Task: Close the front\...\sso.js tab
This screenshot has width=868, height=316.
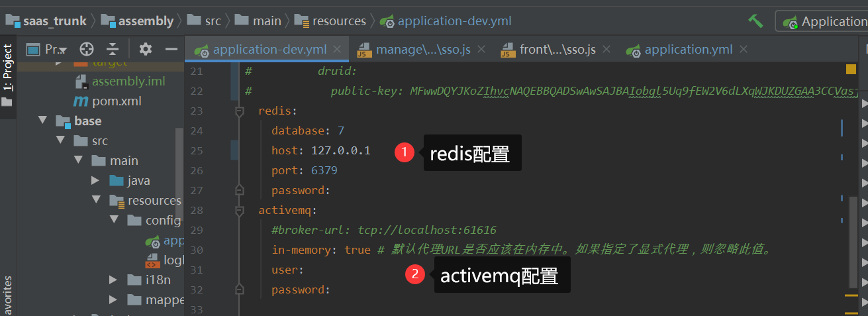Action: click(607, 50)
